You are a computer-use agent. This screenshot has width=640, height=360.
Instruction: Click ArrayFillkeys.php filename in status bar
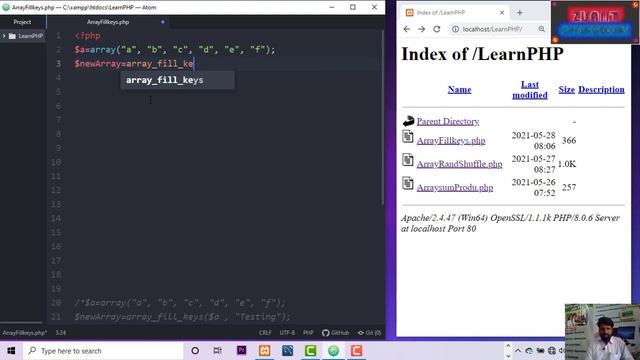coord(24,333)
